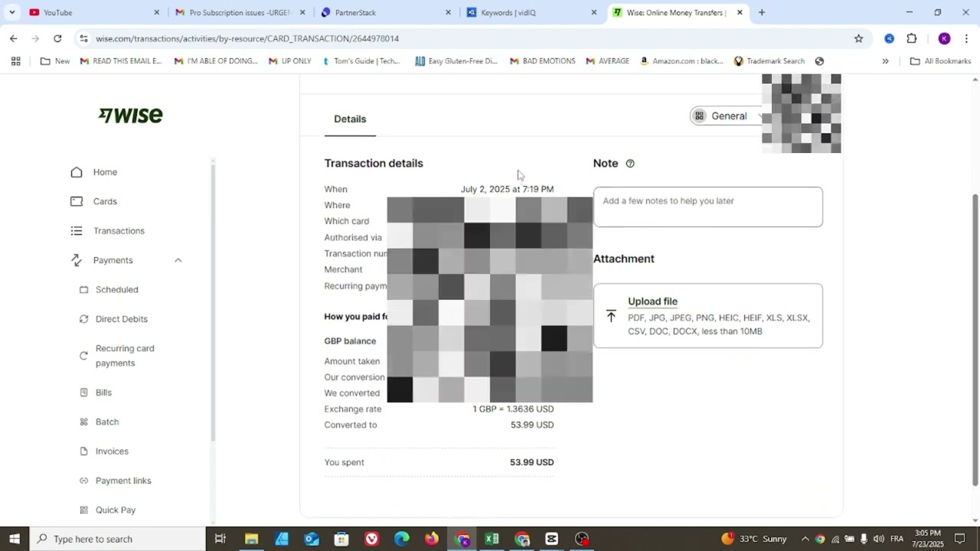Go back in browser history
This screenshot has height=551, width=980.
[13, 38]
